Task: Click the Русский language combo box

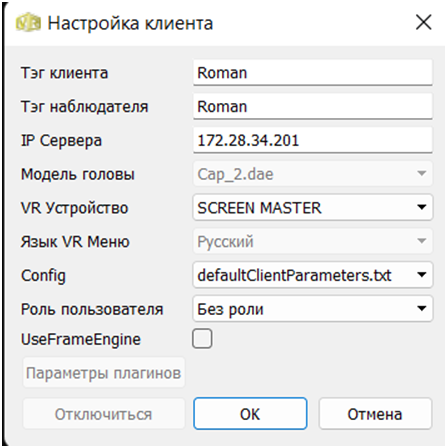Action: pos(313,241)
